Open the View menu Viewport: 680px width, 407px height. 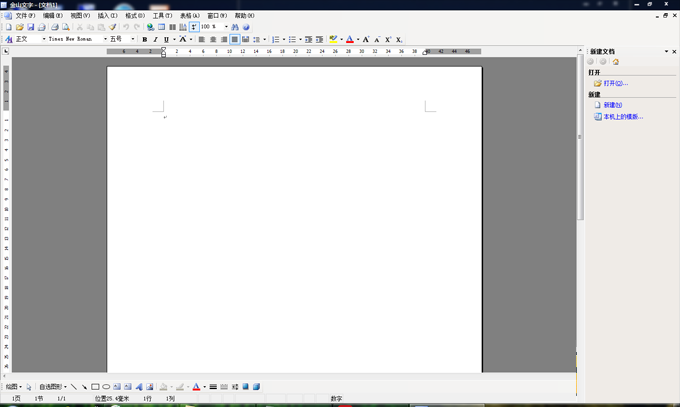click(80, 16)
